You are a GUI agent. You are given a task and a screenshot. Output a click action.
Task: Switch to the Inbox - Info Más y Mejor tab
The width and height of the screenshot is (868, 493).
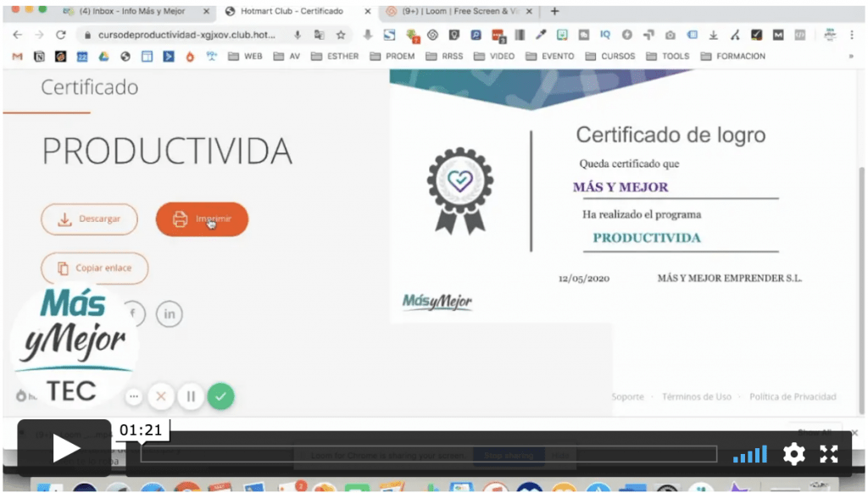pos(131,11)
